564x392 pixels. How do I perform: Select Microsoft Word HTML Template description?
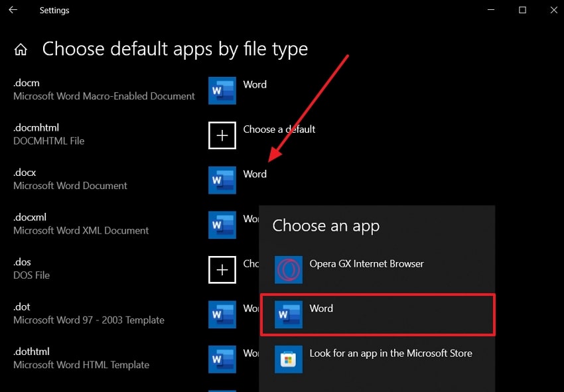(82, 365)
